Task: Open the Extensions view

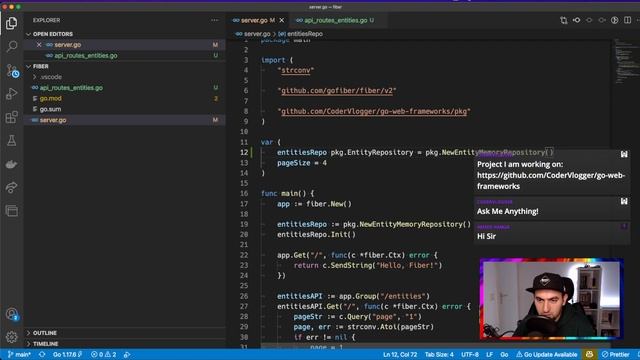Action: pyautogui.click(x=11, y=117)
